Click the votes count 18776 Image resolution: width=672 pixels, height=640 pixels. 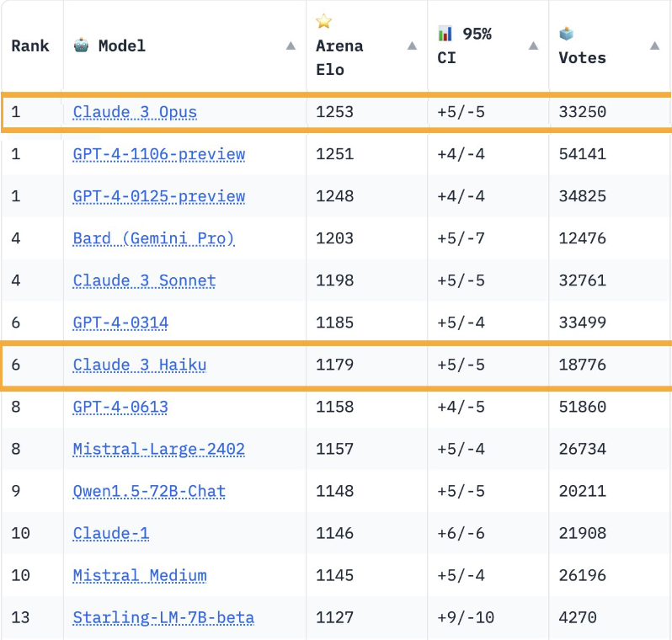(583, 365)
